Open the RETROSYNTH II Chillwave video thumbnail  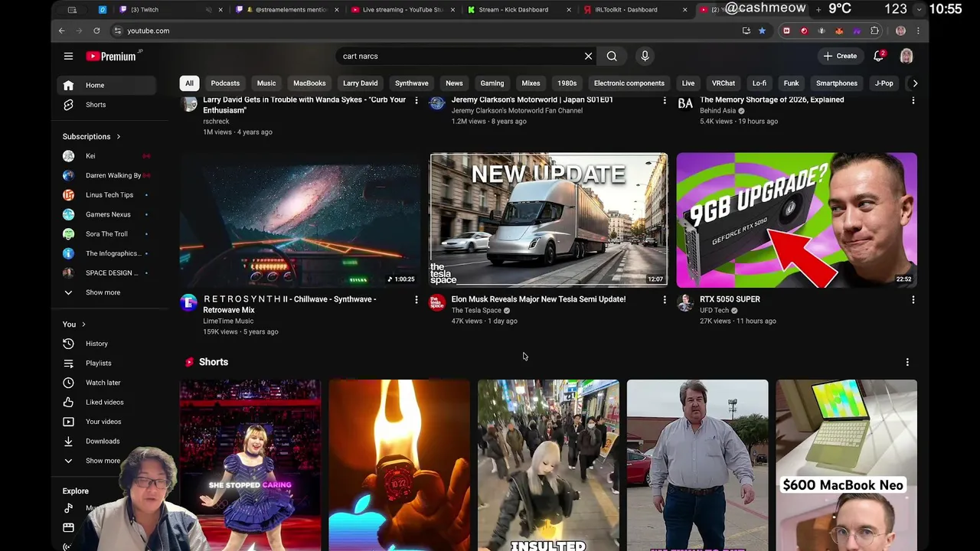tap(300, 220)
